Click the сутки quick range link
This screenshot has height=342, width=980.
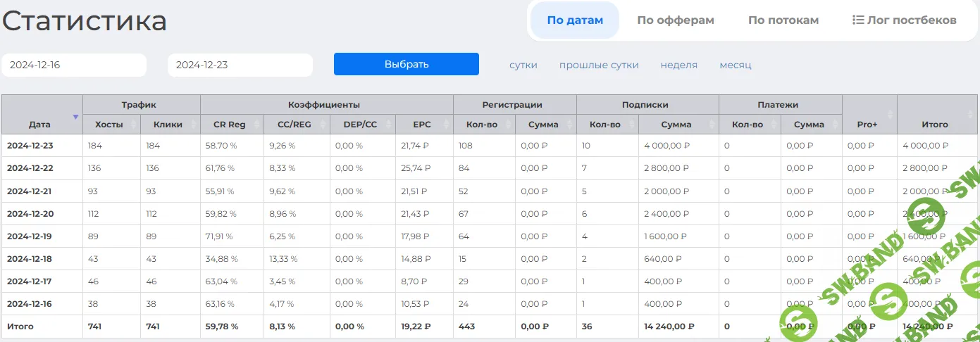pos(523,65)
